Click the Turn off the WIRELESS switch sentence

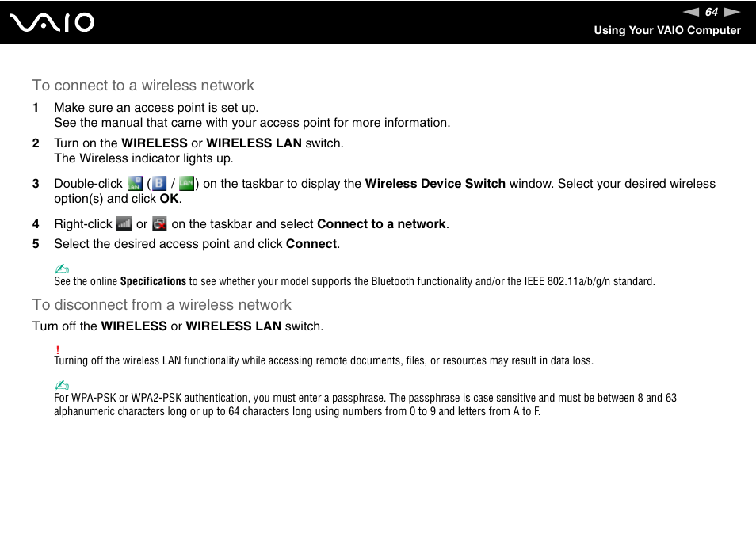[178, 326]
